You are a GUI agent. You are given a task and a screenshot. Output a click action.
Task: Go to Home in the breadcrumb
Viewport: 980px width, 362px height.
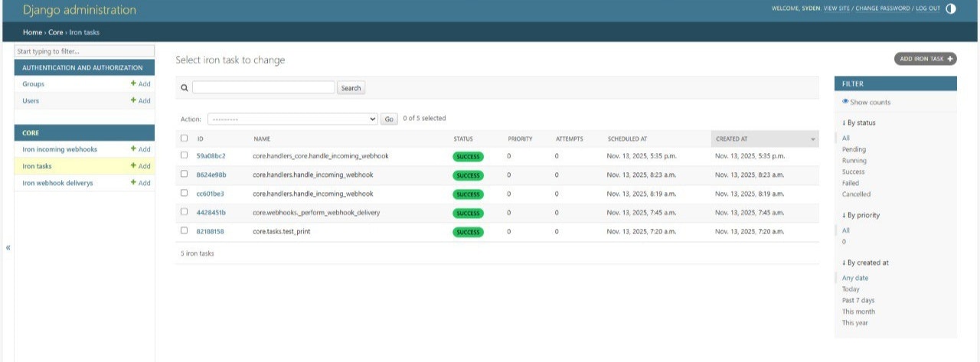click(32, 32)
